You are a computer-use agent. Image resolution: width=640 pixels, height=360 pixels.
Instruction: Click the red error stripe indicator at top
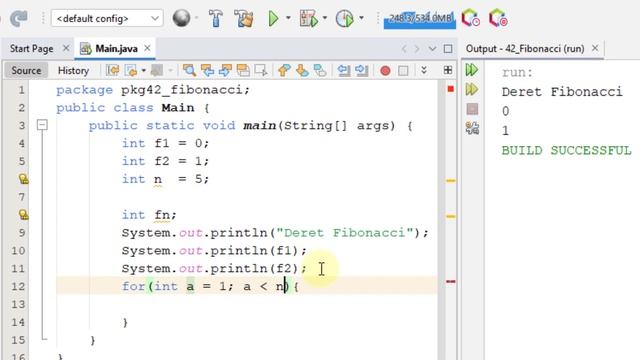(451, 89)
